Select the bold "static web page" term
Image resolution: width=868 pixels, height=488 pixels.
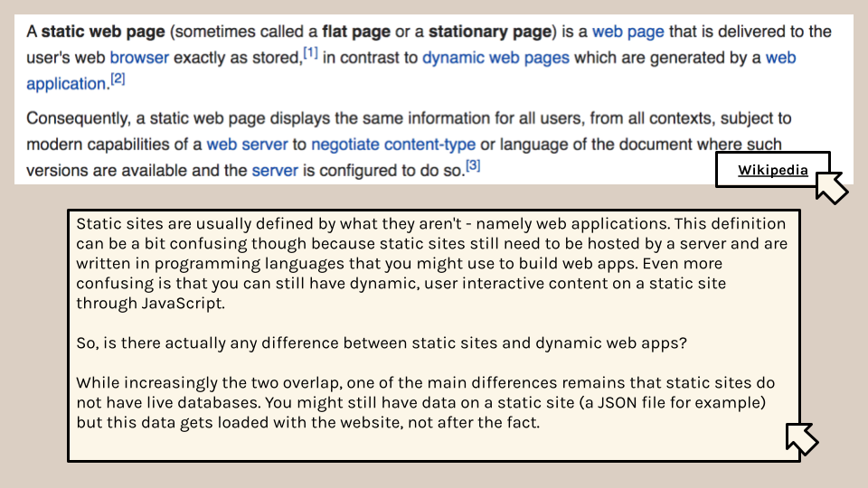click(x=103, y=32)
